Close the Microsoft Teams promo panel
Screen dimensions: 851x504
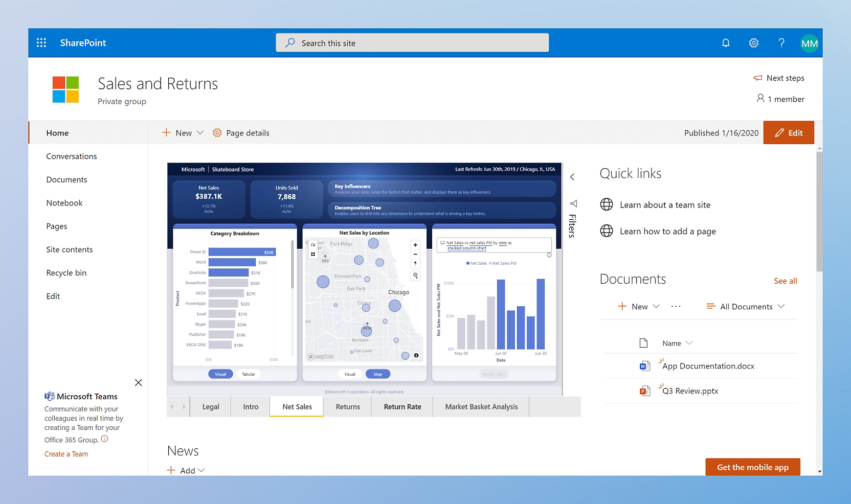pos(138,382)
